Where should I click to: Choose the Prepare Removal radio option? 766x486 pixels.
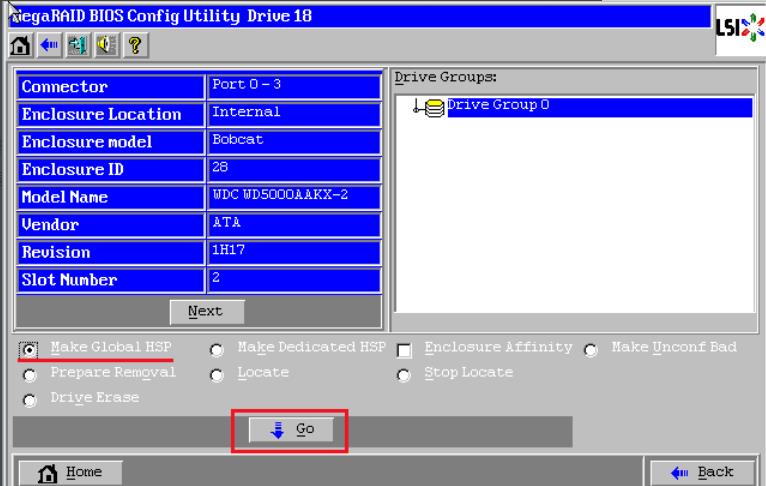[x=29, y=376]
